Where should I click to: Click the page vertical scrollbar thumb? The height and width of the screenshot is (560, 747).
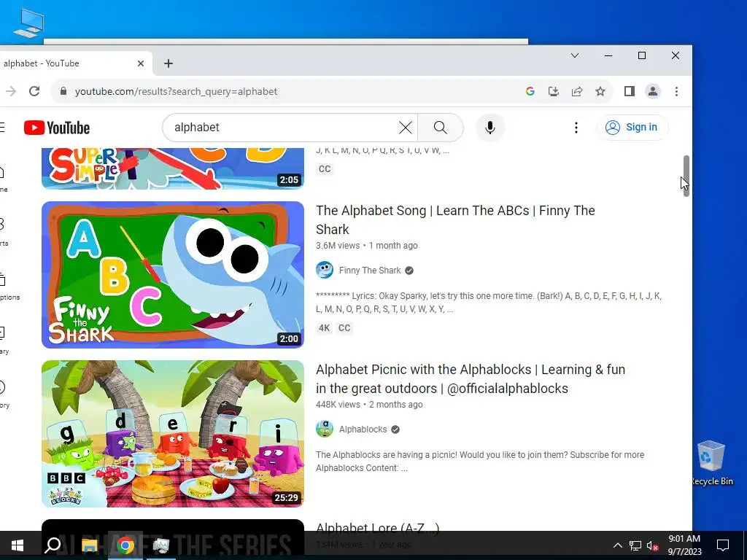[686, 176]
